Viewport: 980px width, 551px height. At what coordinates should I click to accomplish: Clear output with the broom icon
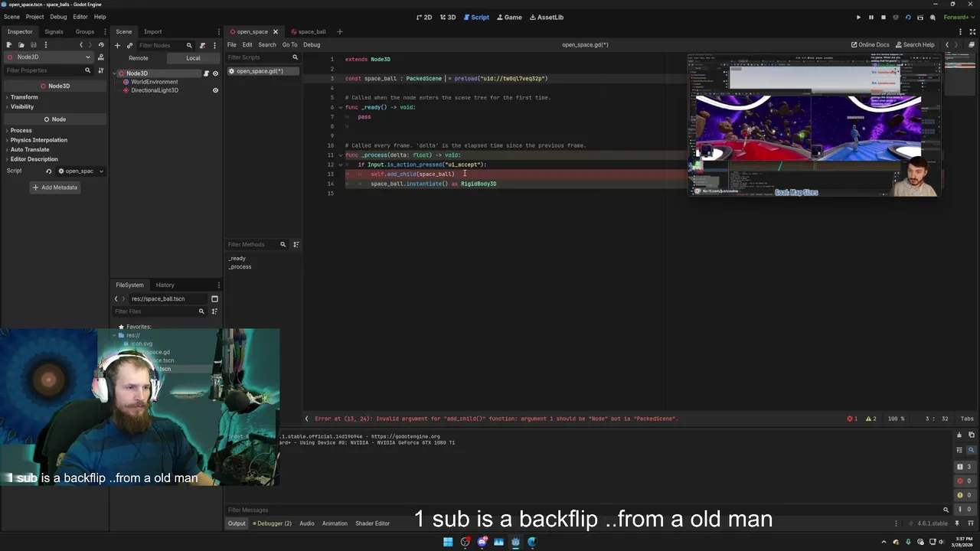click(959, 435)
